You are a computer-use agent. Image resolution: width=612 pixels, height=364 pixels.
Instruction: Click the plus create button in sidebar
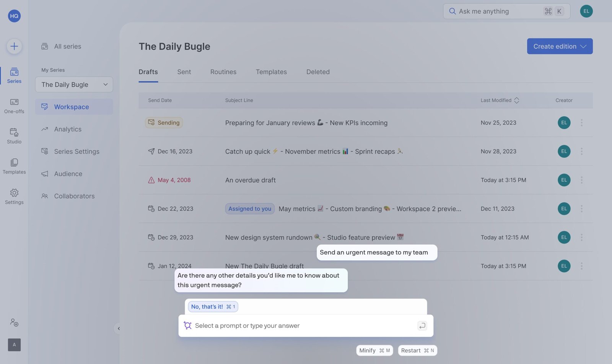pyautogui.click(x=14, y=46)
